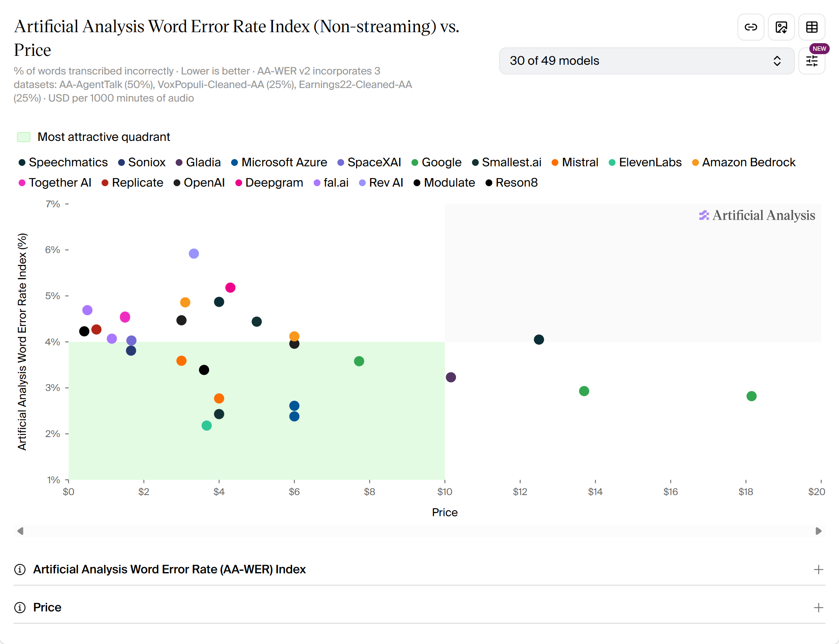Click the info icon beside Price
Image resolution: width=839 pixels, height=644 pixels.
20,608
